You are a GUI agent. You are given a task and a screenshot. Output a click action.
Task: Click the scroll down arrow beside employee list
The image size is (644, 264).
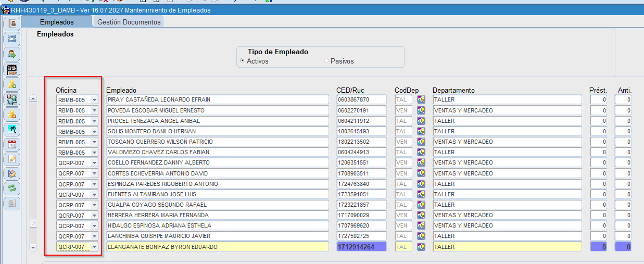coord(33,247)
